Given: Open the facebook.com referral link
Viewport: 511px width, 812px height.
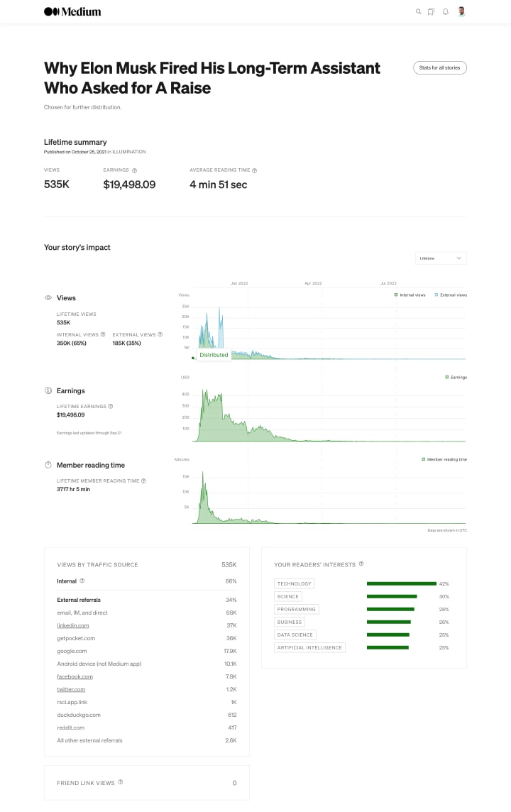Looking at the screenshot, I should tap(75, 677).
